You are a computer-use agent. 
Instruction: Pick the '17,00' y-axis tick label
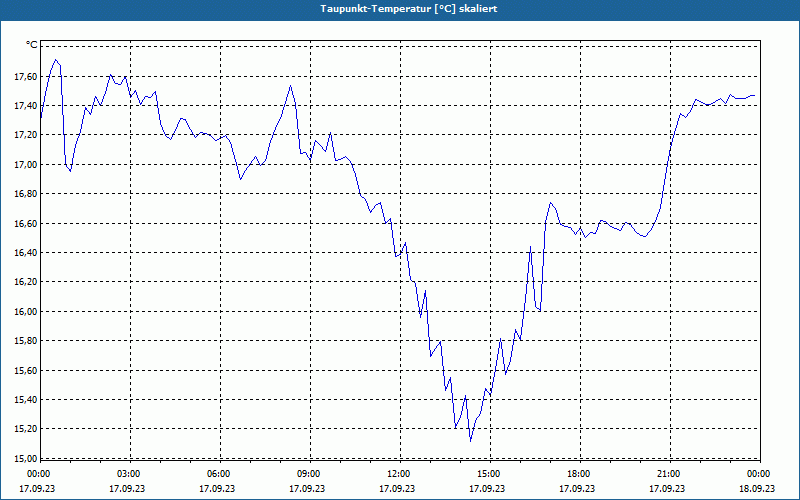point(26,164)
